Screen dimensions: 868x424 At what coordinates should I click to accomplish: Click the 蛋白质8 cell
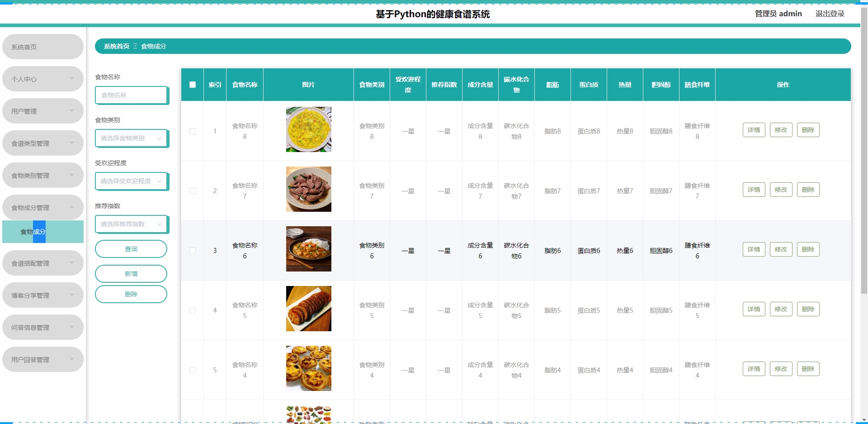(x=589, y=131)
